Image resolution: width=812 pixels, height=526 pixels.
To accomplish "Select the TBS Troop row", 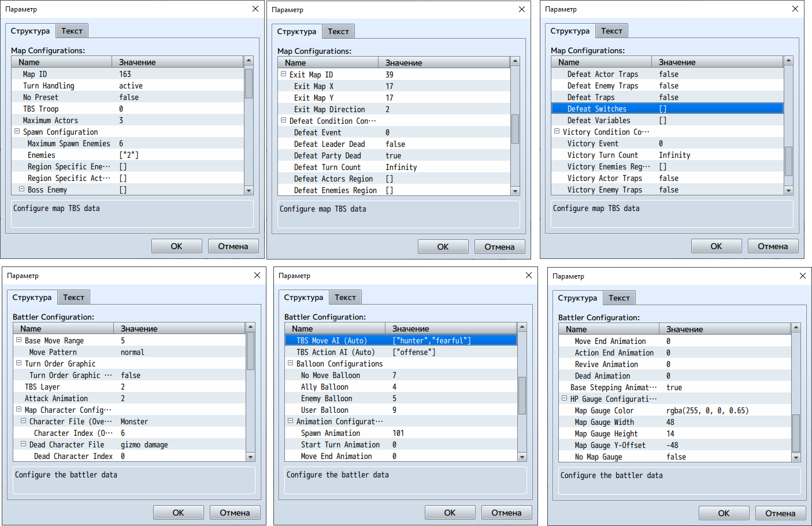I will click(x=128, y=109).
